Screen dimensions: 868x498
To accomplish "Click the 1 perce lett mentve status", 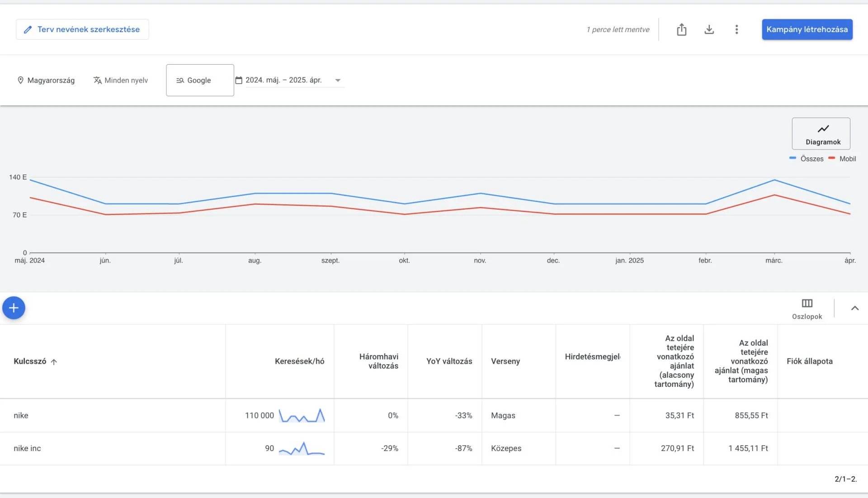I will [x=618, y=29].
